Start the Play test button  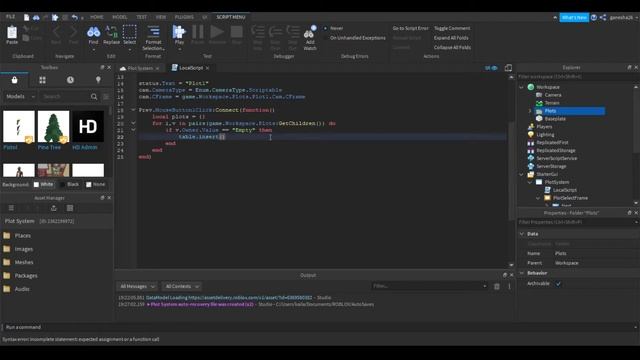click(x=179, y=32)
